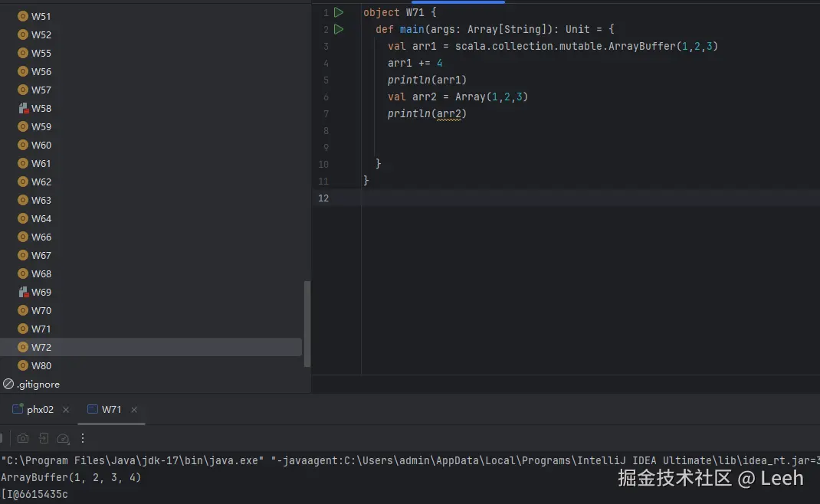
Task: Open profiler gauge icon in run toolbar
Action: [64, 439]
